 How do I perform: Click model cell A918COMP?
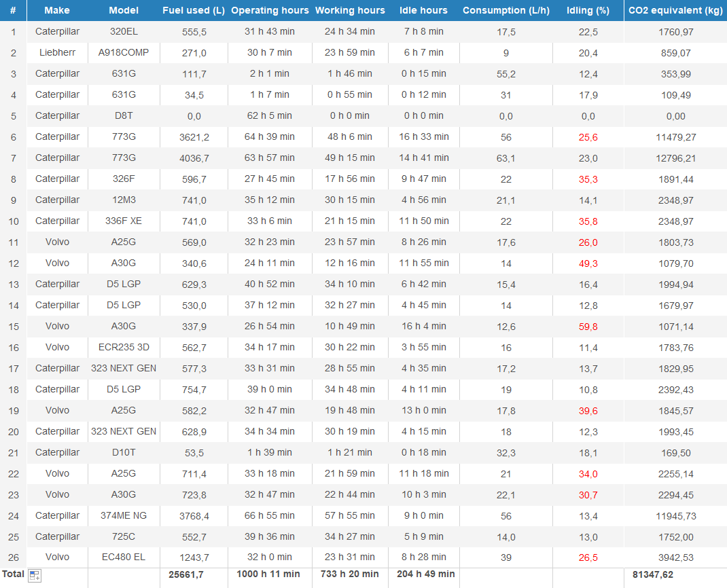[124, 52]
